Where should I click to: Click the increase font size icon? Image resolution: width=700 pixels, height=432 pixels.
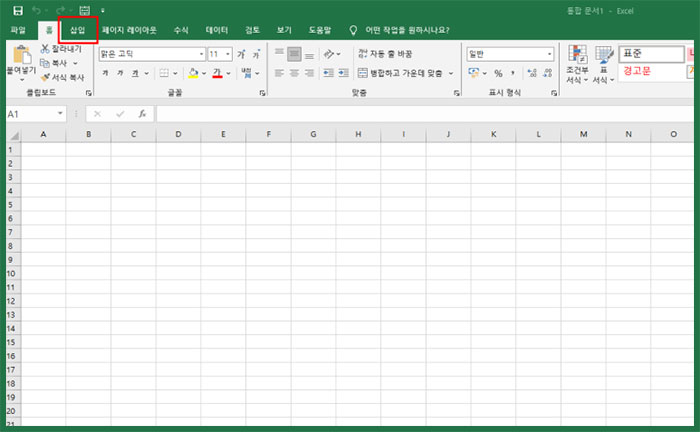[x=241, y=54]
